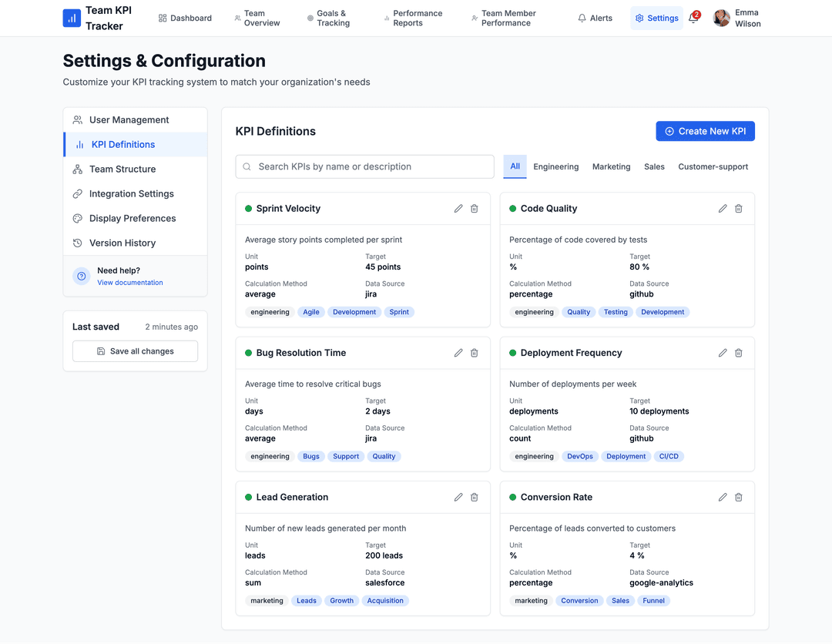Click the Create New KPI button
Image resolution: width=832 pixels, height=644 pixels.
[705, 132]
